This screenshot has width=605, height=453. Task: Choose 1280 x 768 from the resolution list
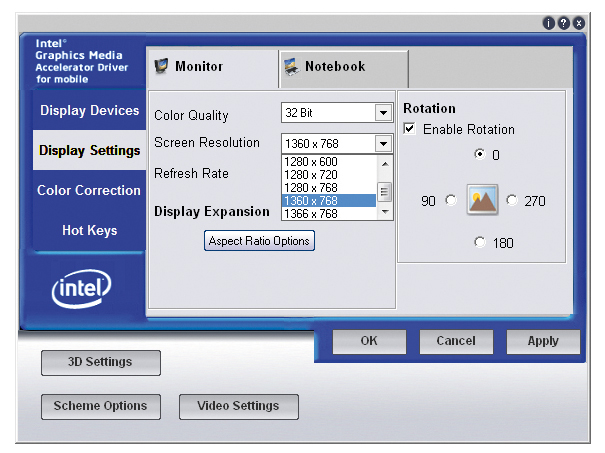pos(329,188)
